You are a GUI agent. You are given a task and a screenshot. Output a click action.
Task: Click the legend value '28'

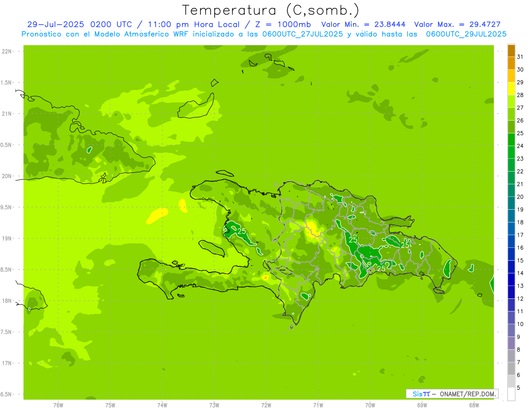520,95
